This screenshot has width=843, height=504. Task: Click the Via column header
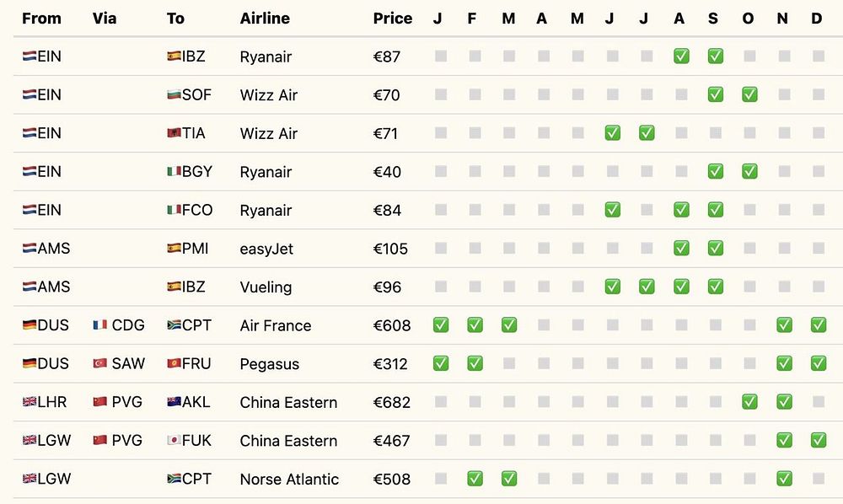(x=105, y=19)
